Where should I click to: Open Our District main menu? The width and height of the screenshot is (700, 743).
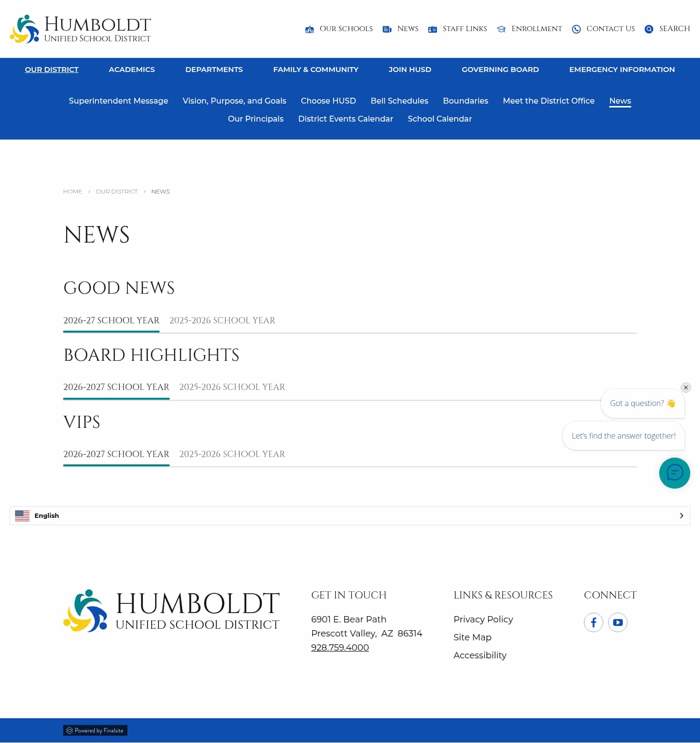[52, 70]
